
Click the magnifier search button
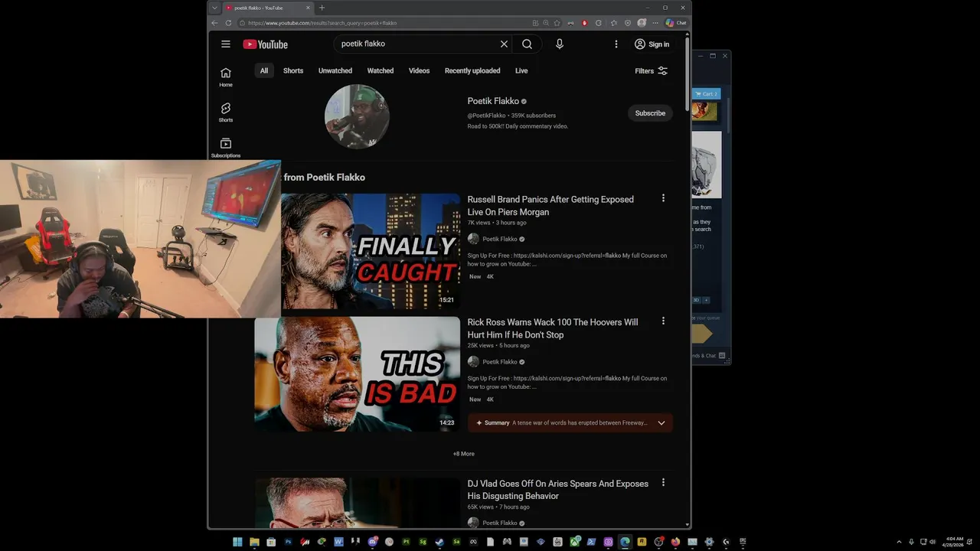coord(527,44)
